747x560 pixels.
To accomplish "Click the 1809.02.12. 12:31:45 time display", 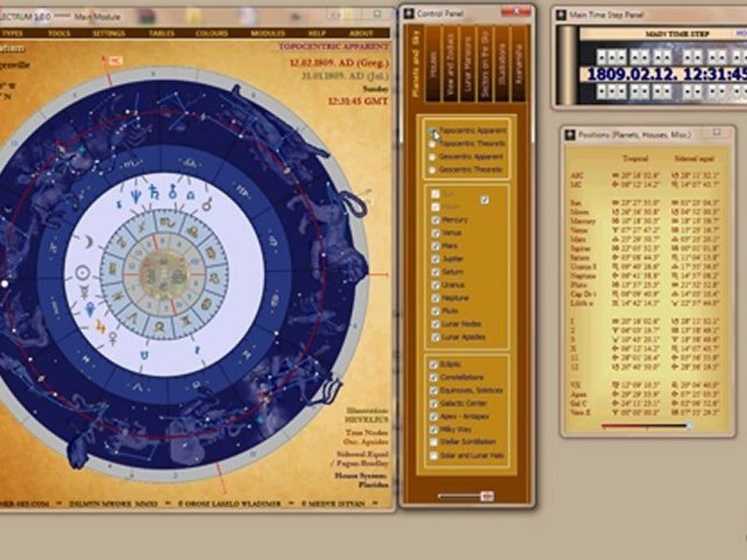I will pos(667,74).
